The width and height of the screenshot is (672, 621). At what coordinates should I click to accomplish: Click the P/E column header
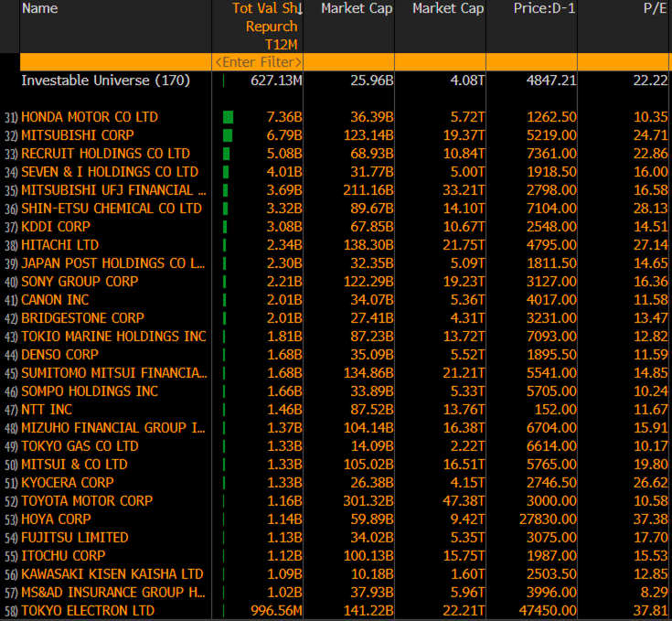pyautogui.click(x=656, y=8)
